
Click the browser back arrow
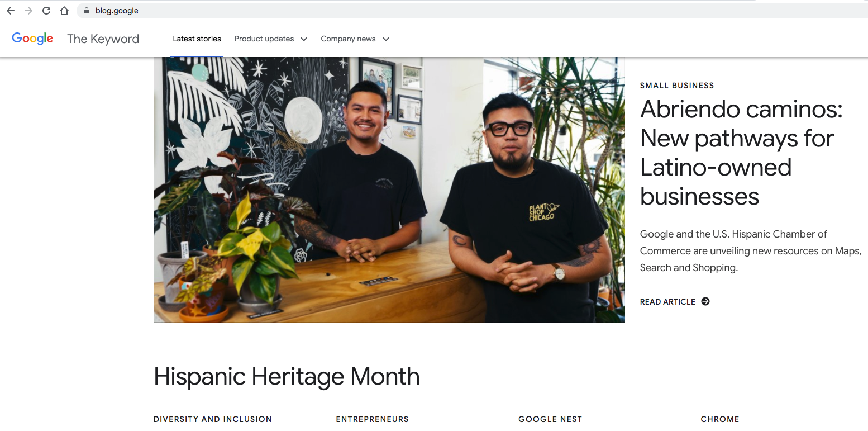(x=11, y=11)
